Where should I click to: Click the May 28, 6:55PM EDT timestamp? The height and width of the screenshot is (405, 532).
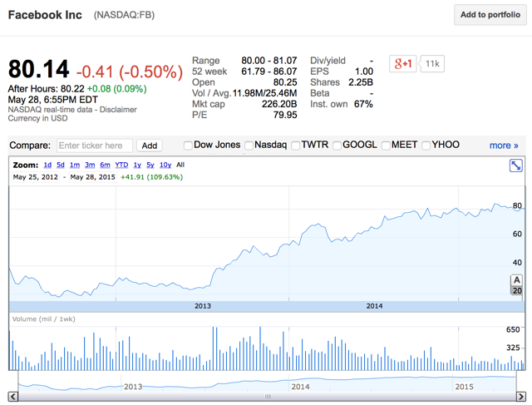(53, 100)
